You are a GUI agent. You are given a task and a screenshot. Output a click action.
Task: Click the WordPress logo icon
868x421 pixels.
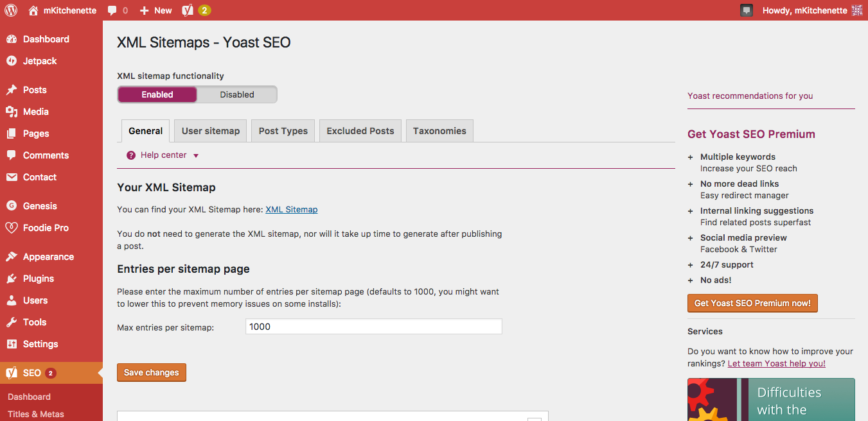(x=11, y=10)
